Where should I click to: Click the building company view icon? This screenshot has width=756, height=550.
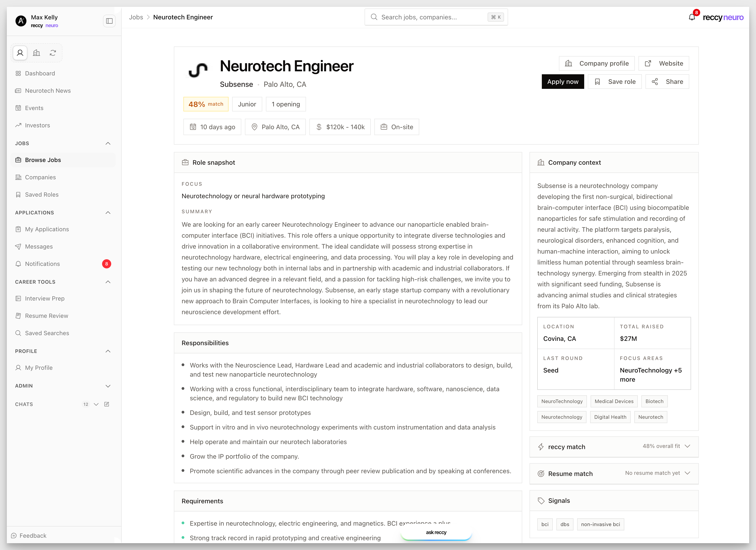tap(36, 53)
